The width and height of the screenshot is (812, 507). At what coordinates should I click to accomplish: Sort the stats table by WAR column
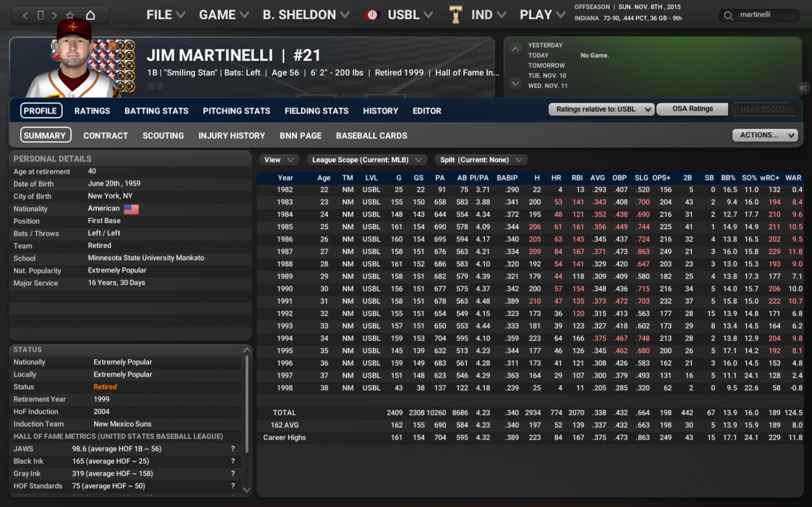tap(793, 178)
